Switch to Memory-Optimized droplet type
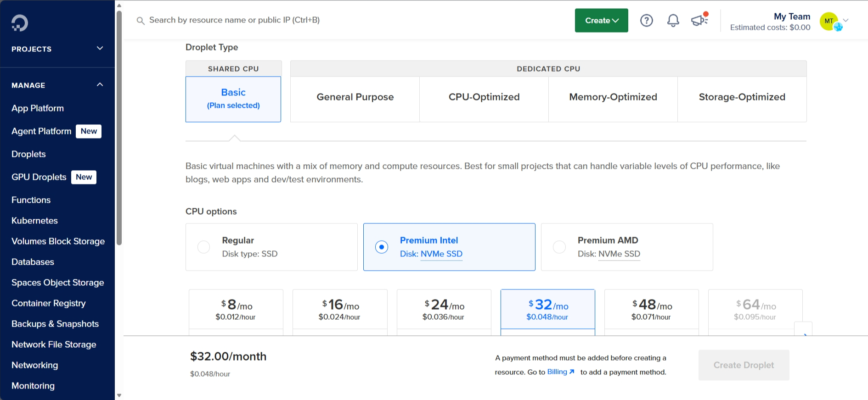 tap(613, 99)
